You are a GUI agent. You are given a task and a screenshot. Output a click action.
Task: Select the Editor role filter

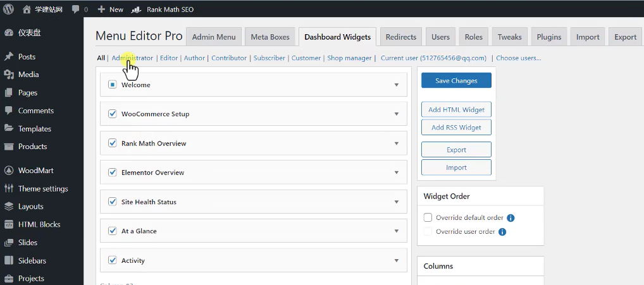tap(169, 58)
